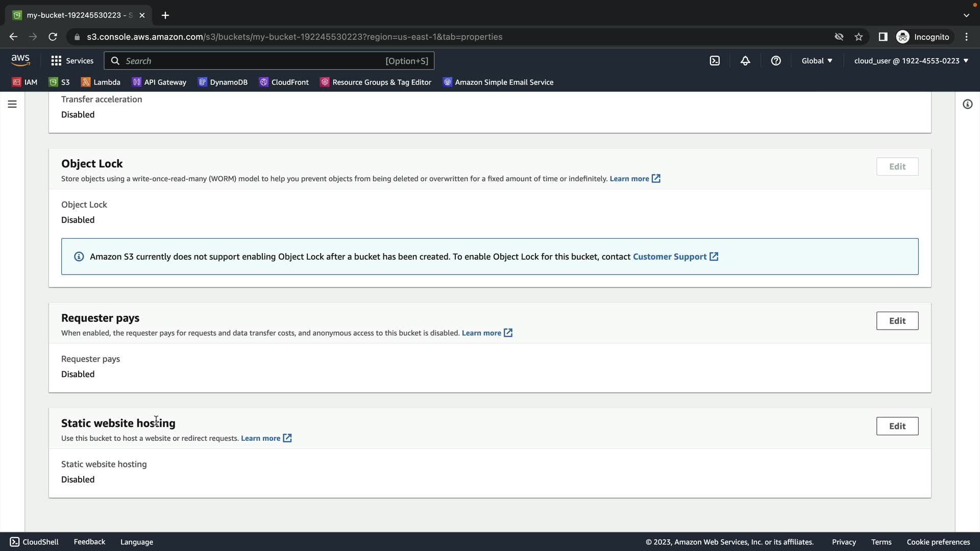Open the browser tab list chevron
Viewport: 980px width, 551px height.
[x=966, y=15]
